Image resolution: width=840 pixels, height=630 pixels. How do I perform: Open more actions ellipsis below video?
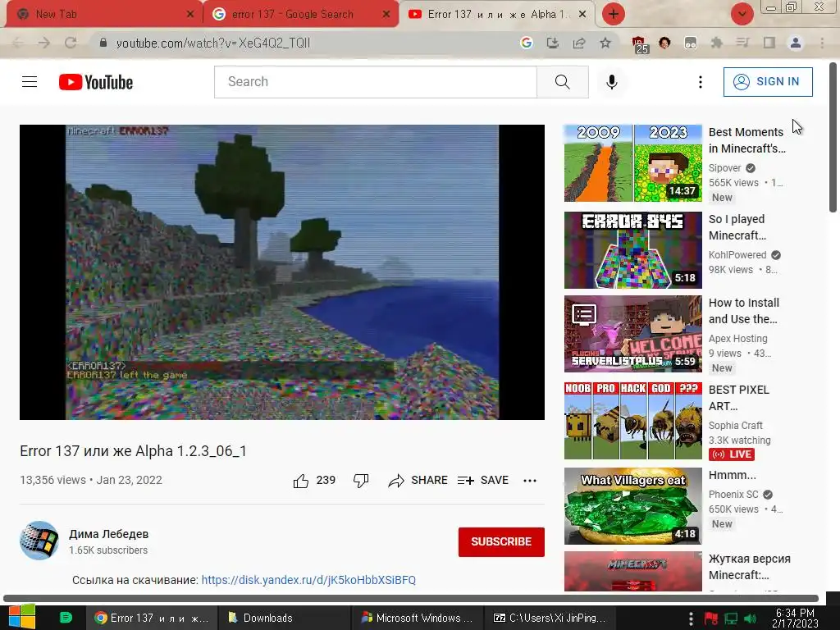(x=530, y=481)
